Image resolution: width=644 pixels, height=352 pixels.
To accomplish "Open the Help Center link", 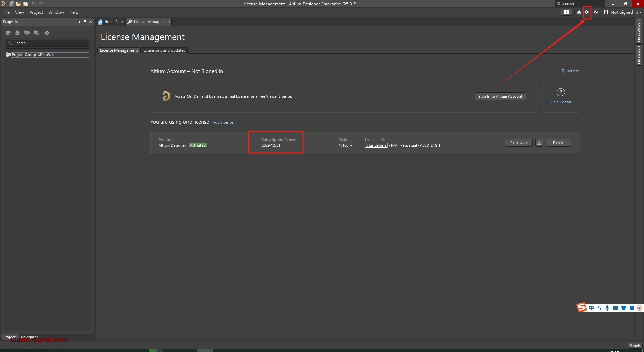I will (561, 102).
